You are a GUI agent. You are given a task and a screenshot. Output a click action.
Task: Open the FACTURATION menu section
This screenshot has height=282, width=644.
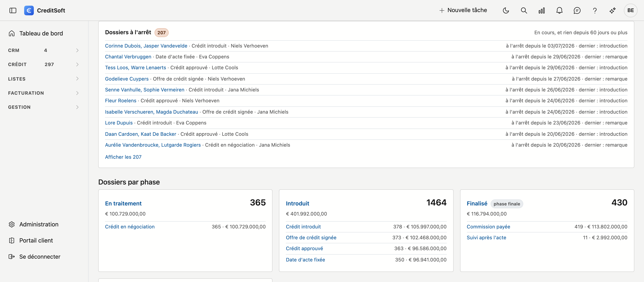click(44, 93)
